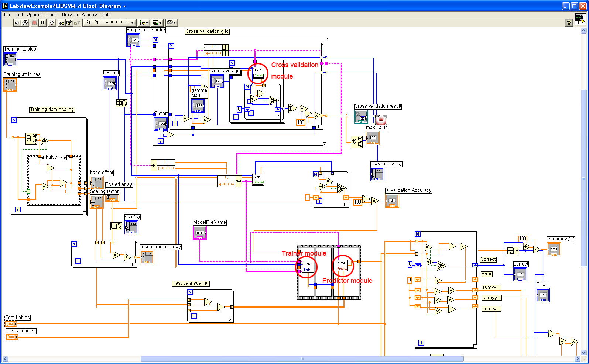Click the VI icon pane top right
The width and height of the screenshot is (589, 364).
(580, 18)
